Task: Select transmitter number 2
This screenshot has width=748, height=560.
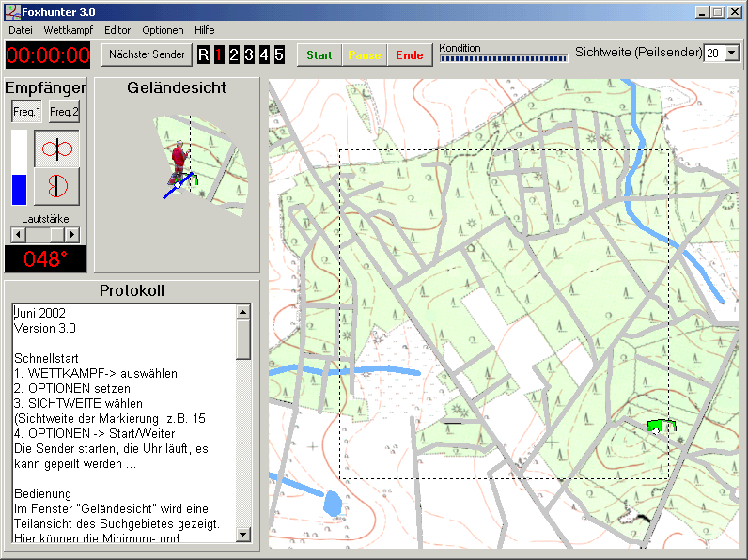Action: [234, 54]
